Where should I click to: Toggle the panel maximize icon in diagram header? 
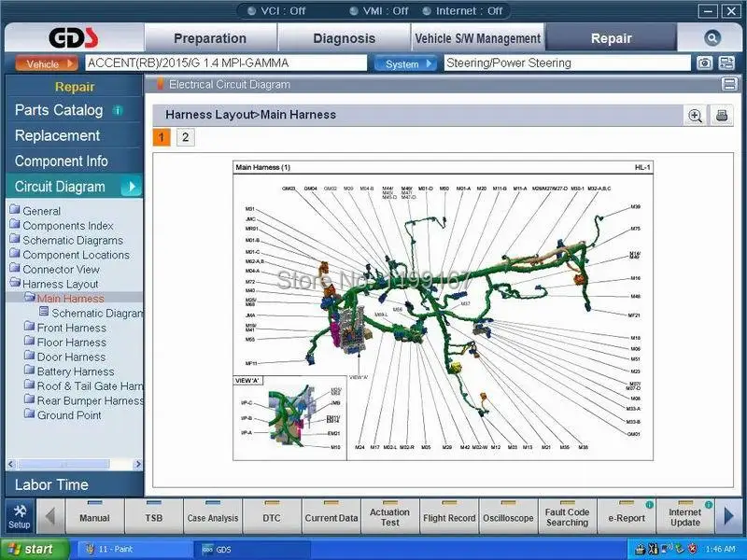click(x=729, y=84)
